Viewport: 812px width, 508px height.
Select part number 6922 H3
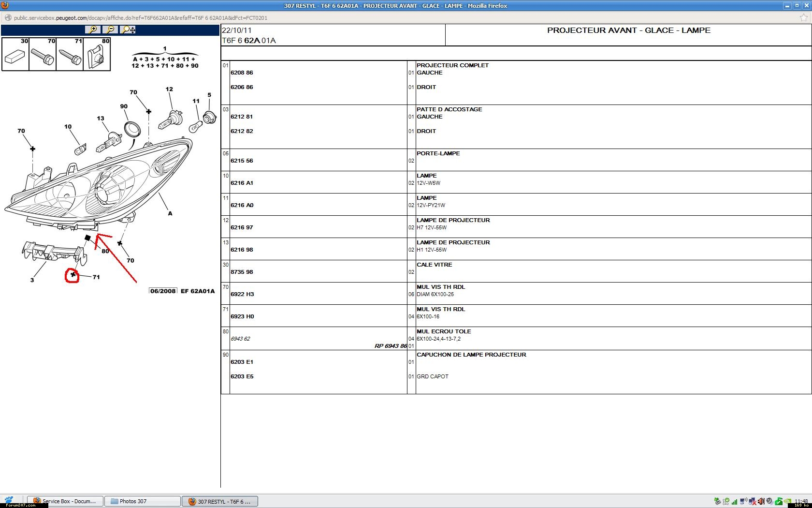click(x=242, y=294)
